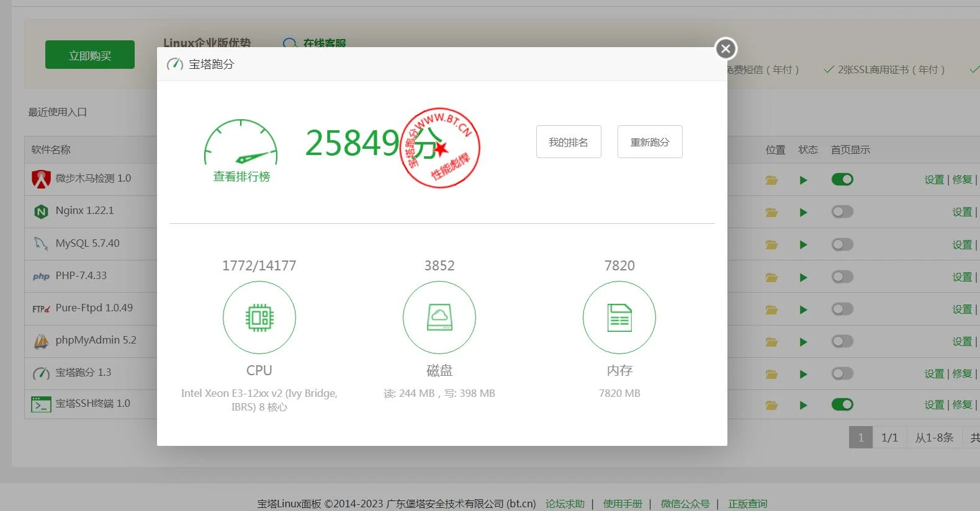Click 我的排名 button
Viewport: 980px width, 511px height.
(x=569, y=142)
